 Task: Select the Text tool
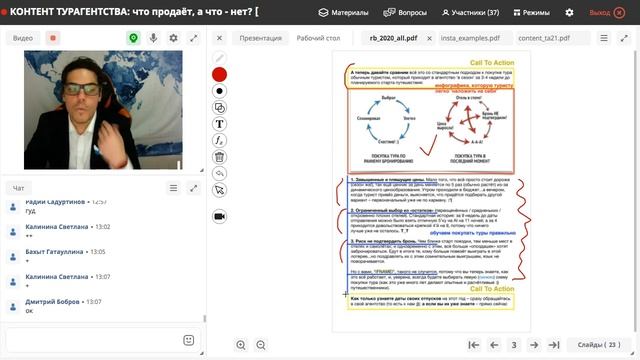219,124
